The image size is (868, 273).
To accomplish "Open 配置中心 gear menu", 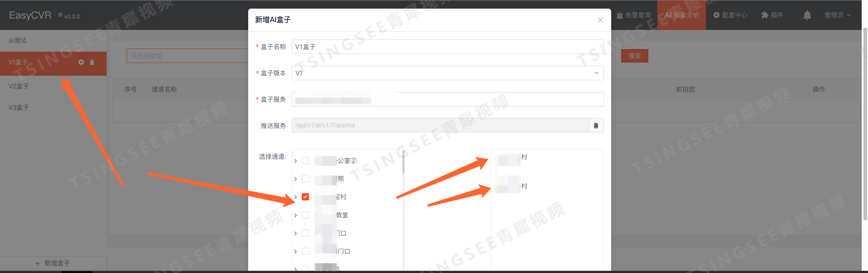I will (730, 15).
